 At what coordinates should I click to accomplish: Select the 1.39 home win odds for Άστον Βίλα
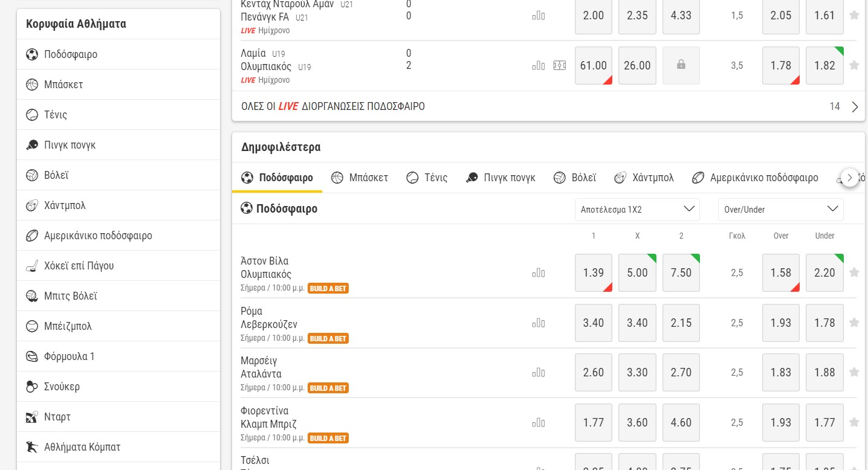tap(593, 272)
